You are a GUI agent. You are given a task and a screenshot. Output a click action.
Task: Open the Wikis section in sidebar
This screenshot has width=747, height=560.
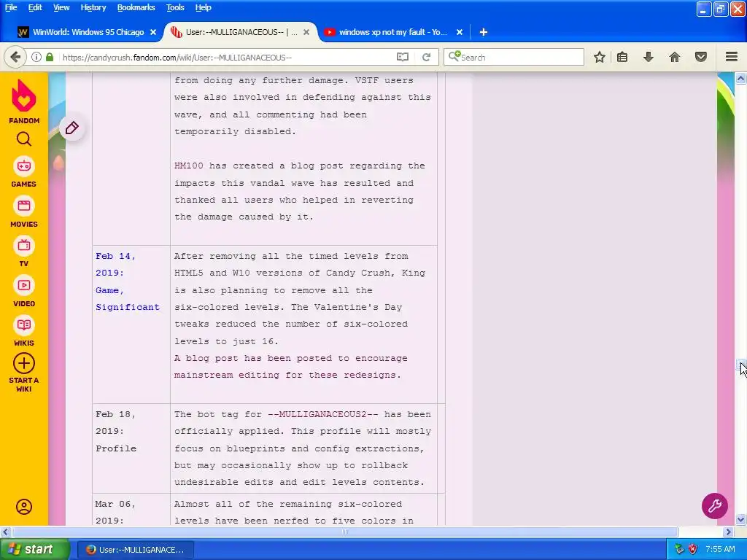pos(24,331)
